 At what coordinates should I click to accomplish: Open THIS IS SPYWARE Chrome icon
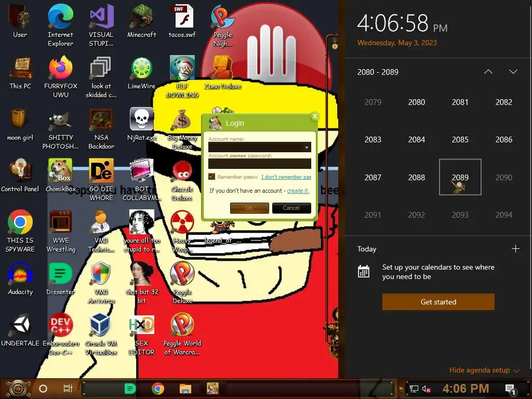[x=20, y=231]
